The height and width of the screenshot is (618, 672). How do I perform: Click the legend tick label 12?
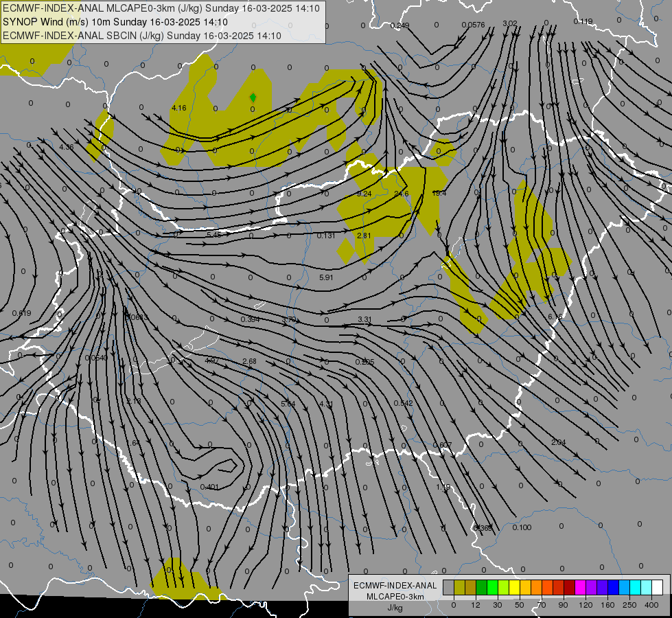(476, 605)
